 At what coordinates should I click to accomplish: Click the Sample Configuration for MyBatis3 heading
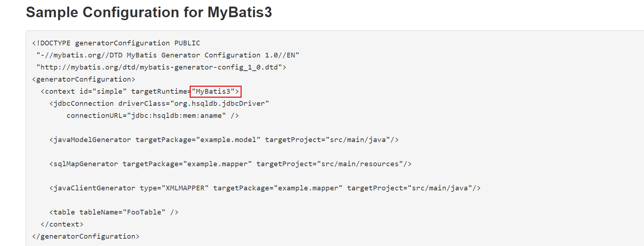tap(149, 12)
